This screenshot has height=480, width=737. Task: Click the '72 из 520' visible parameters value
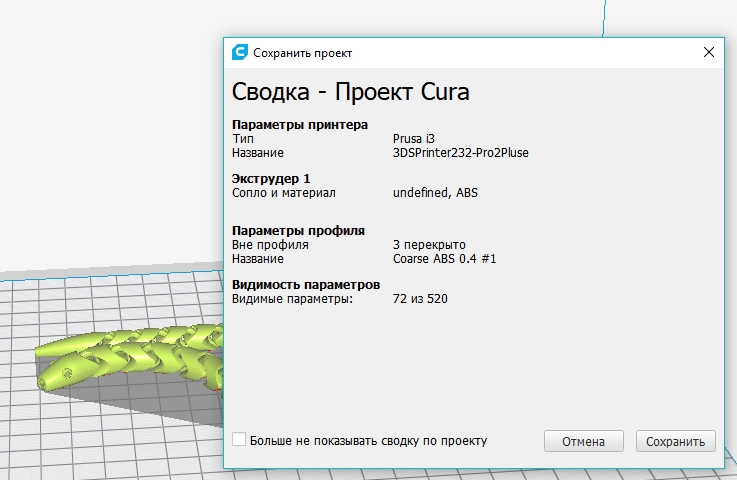click(420, 299)
